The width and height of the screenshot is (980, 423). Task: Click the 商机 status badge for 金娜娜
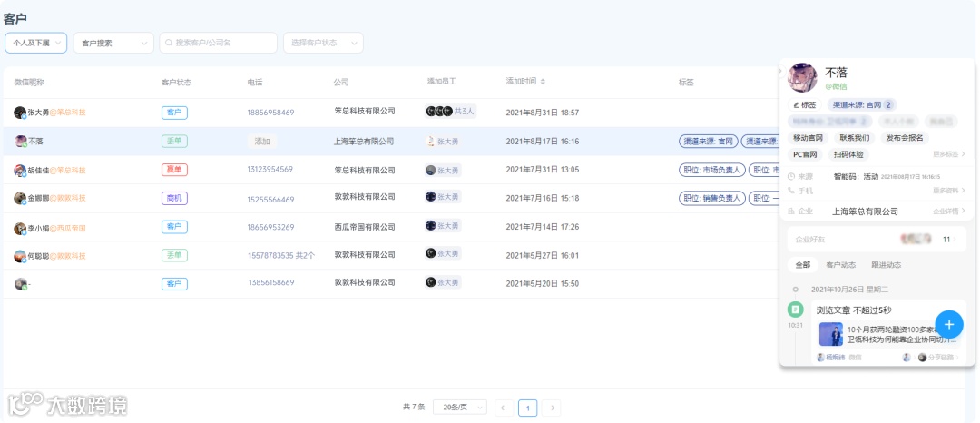click(x=174, y=198)
